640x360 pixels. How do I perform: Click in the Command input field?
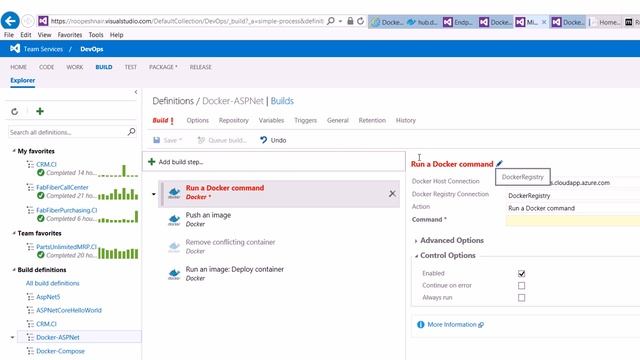573,220
